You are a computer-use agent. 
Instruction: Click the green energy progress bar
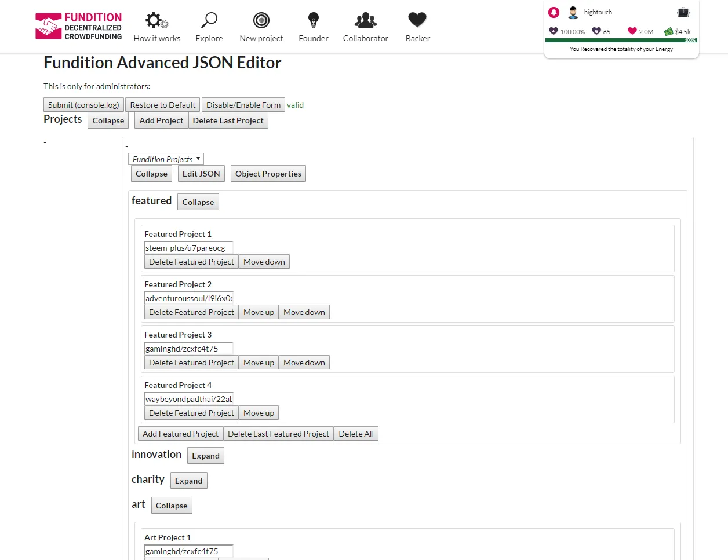coord(621,40)
